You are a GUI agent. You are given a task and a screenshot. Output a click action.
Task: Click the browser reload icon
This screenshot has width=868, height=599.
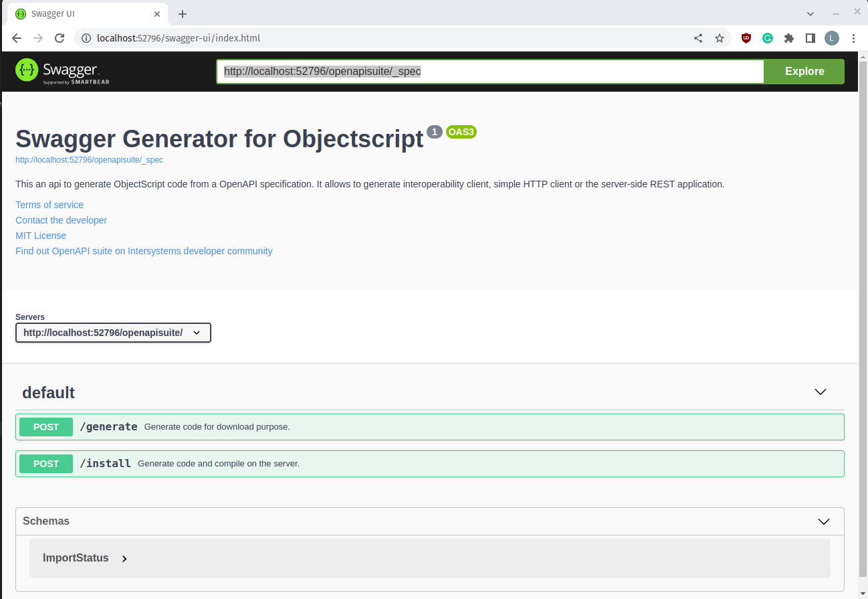60,38
